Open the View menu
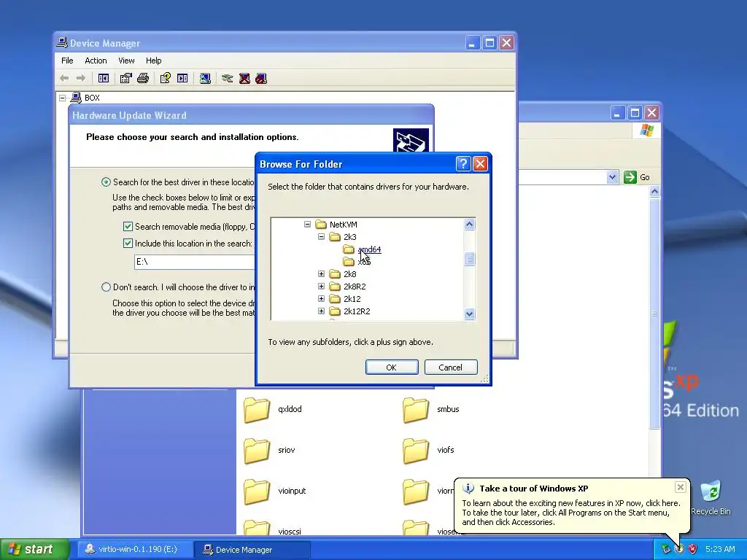 click(x=126, y=61)
